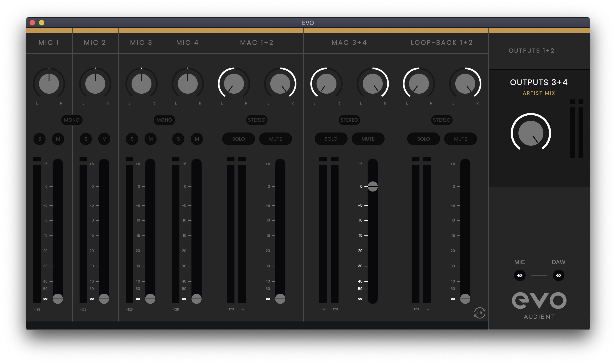Viewport: 616px width, 364px height.
Task: Select the OUTPUTS 1+2 tab
Action: pyautogui.click(x=531, y=50)
